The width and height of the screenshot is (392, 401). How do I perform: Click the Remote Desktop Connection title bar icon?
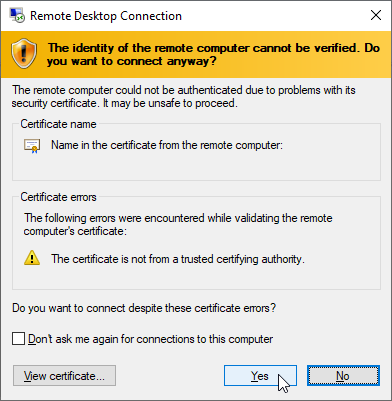coord(17,16)
